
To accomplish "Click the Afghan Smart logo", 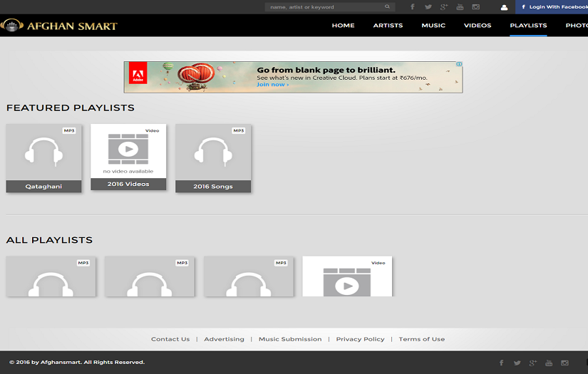I will pos(59,26).
